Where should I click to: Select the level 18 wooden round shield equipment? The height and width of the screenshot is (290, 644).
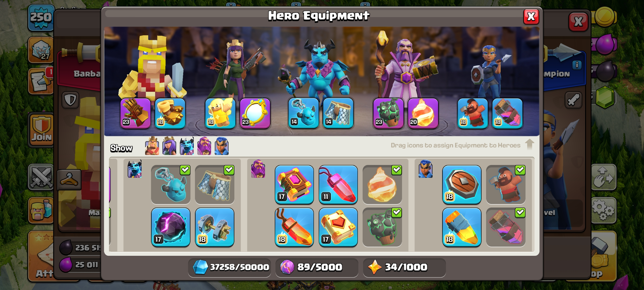pos(461,184)
